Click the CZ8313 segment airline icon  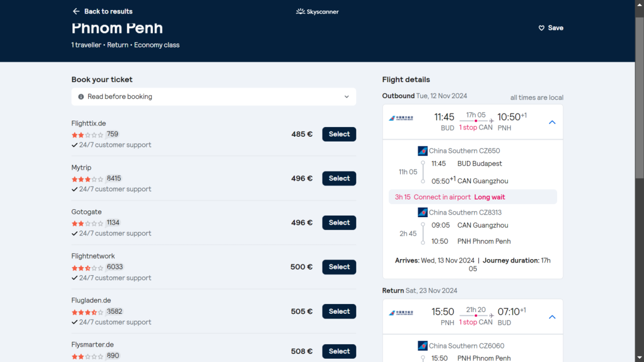point(423,212)
